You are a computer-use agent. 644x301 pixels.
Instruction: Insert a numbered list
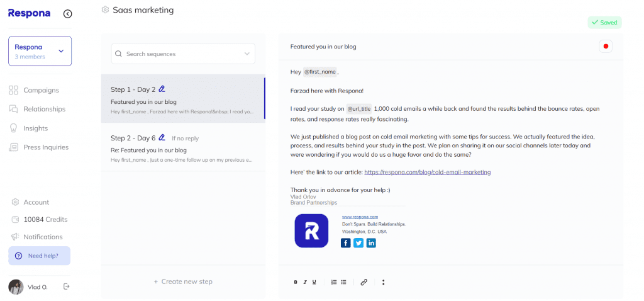(x=334, y=282)
